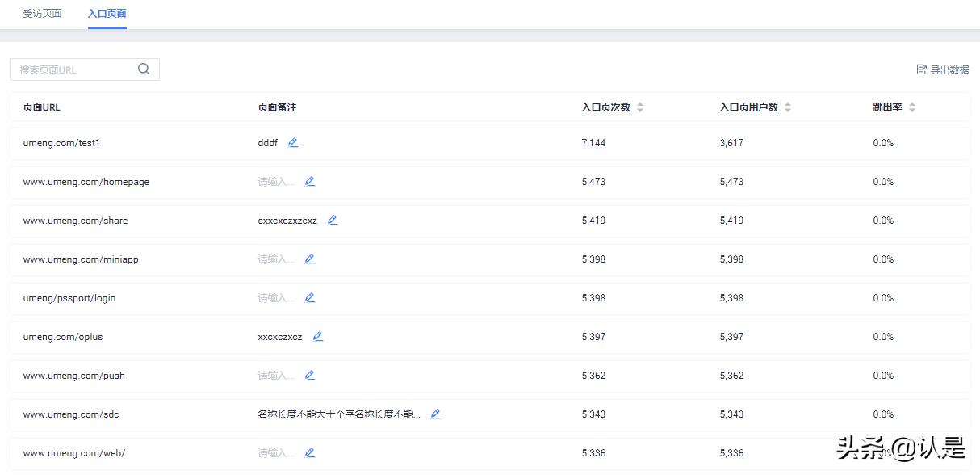980x475 pixels.
Task: Edit the page note for umeng.com/test1
Action: click(x=293, y=143)
